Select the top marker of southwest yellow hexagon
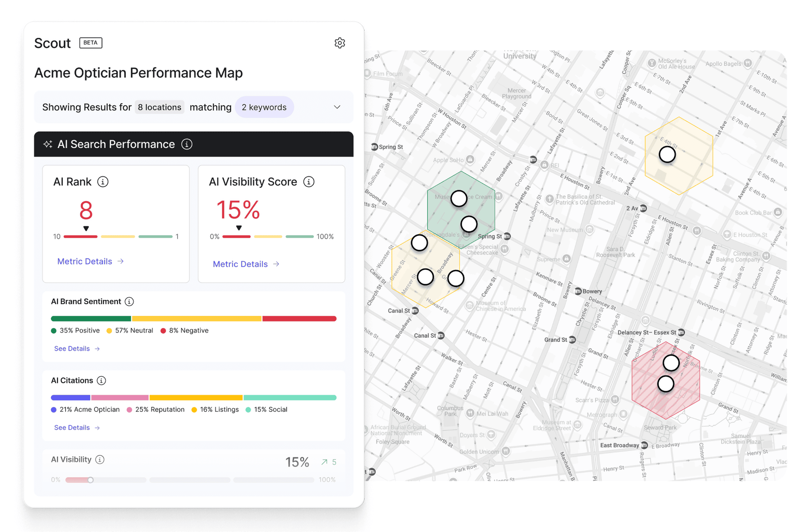812x532 pixels. pos(419,243)
